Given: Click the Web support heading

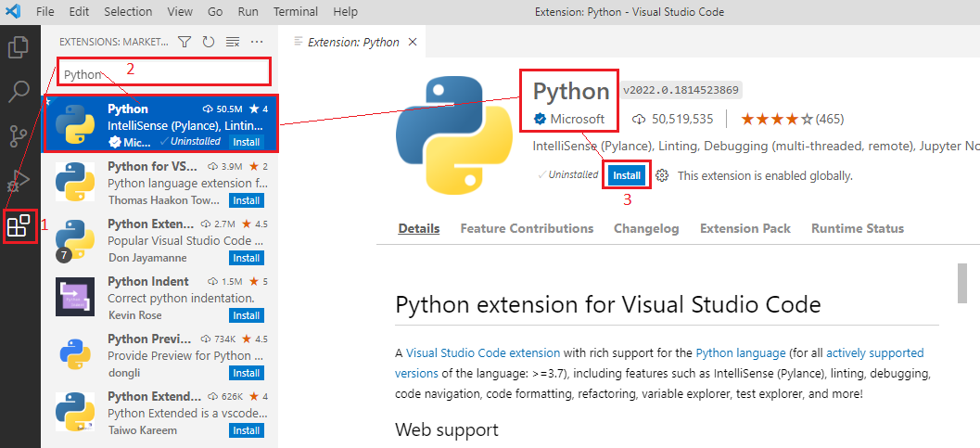Looking at the screenshot, I should [x=447, y=429].
